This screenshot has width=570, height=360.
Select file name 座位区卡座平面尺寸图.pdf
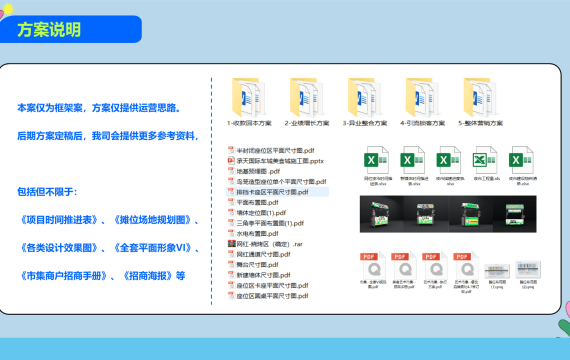[272, 285]
